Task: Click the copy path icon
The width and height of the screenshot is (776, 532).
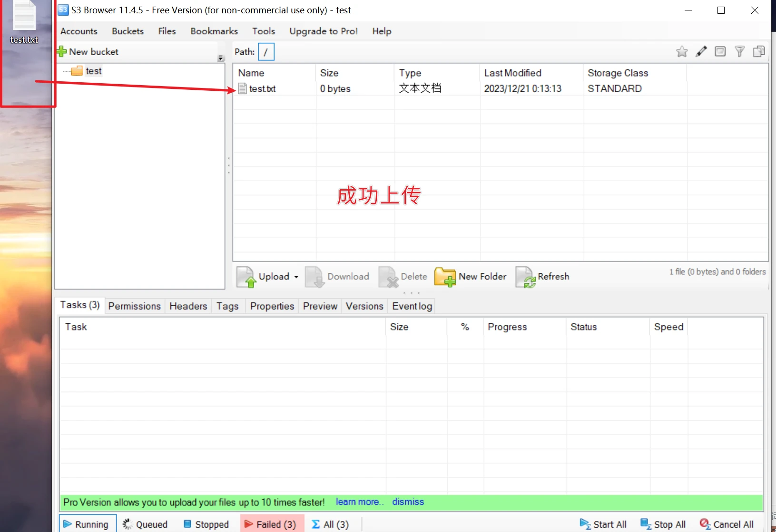Action: (x=759, y=52)
